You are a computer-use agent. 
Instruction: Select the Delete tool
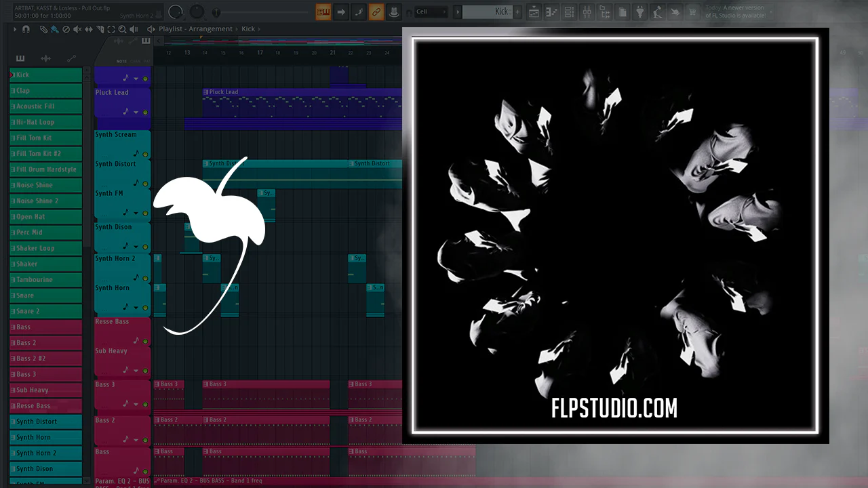[66, 29]
